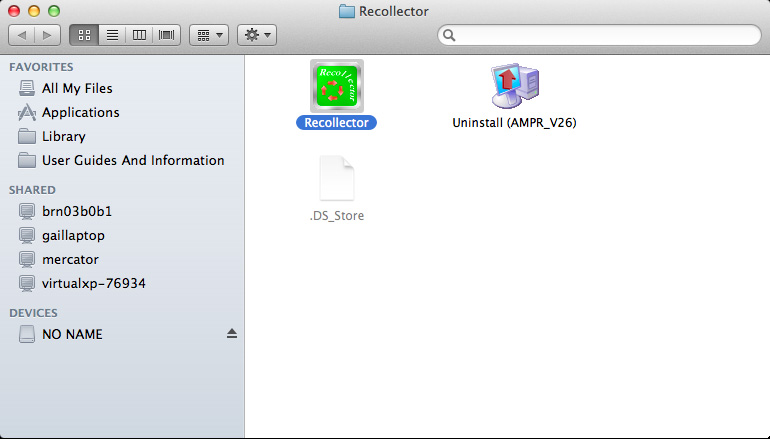
Task: Go forward with the right arrow button
Action: click(47, 35)
